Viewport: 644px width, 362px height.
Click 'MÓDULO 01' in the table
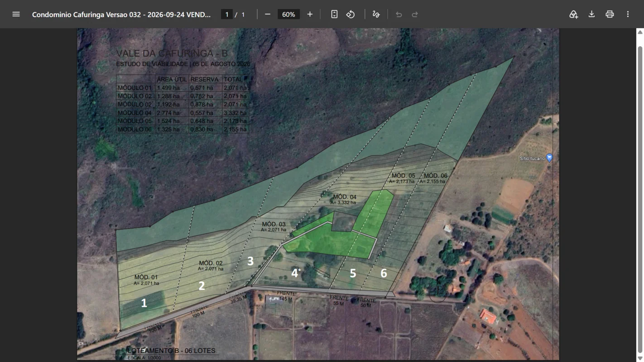tap(135, 88)
